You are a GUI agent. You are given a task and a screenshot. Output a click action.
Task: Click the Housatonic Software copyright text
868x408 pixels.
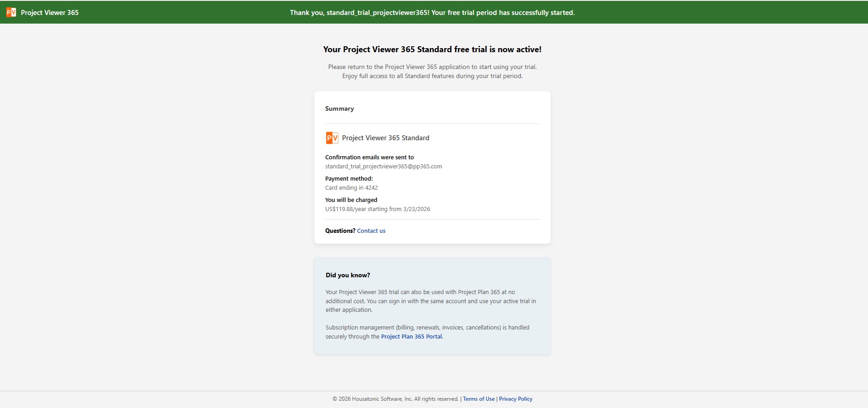coord(395,399)
